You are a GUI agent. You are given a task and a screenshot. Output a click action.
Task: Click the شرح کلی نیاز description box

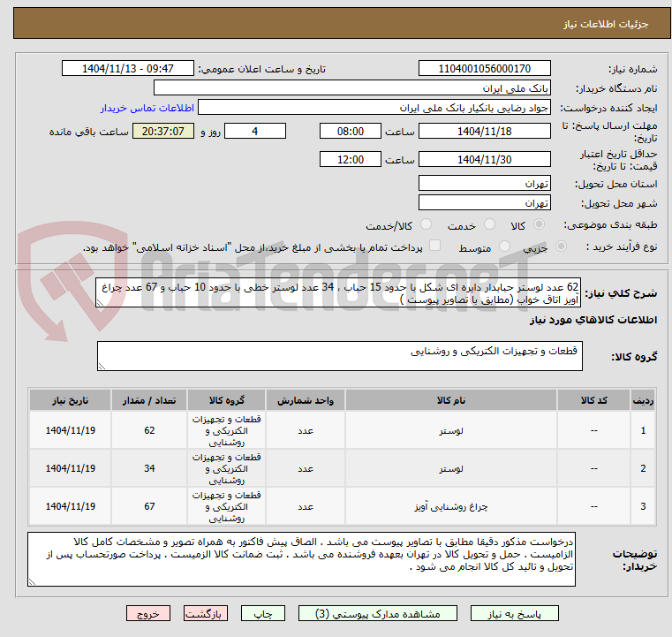point(338,292)
